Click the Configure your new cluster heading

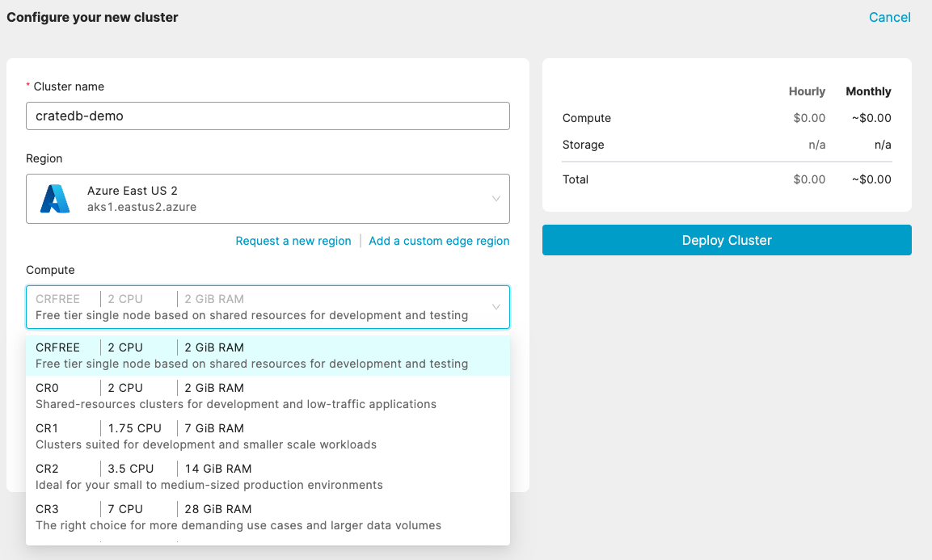point(91,17)
